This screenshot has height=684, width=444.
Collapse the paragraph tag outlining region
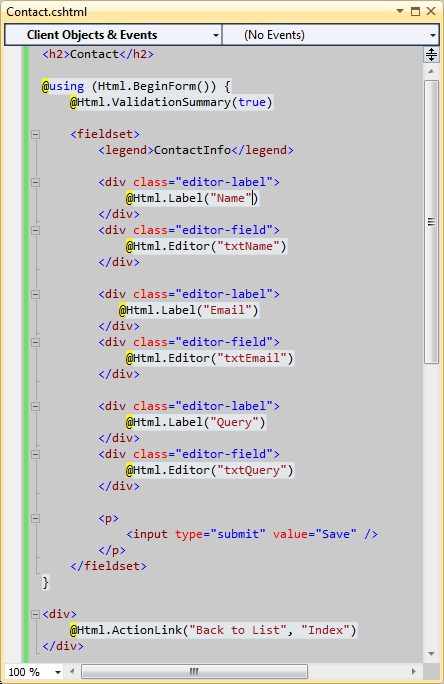(36, 519)
